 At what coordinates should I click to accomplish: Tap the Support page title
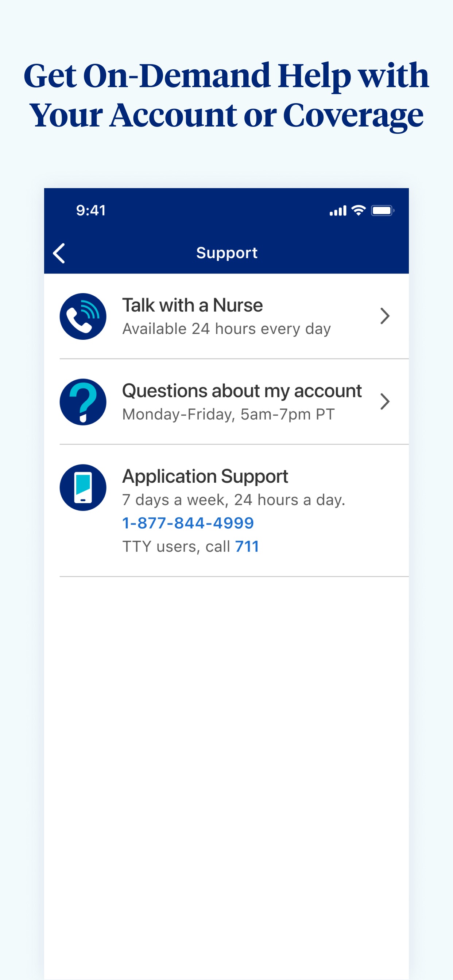tap(227, 253)
